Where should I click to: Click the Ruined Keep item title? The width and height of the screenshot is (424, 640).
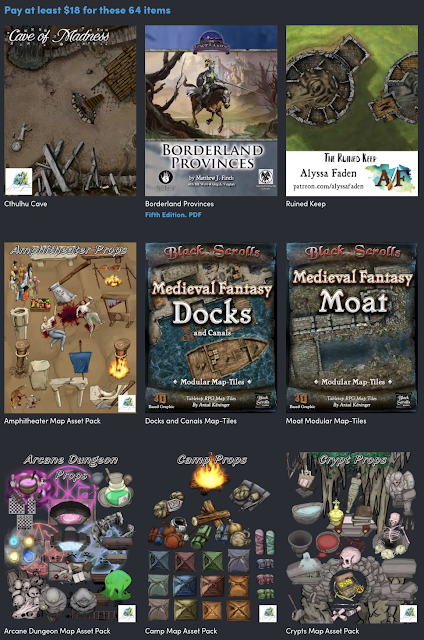[305, 204]
